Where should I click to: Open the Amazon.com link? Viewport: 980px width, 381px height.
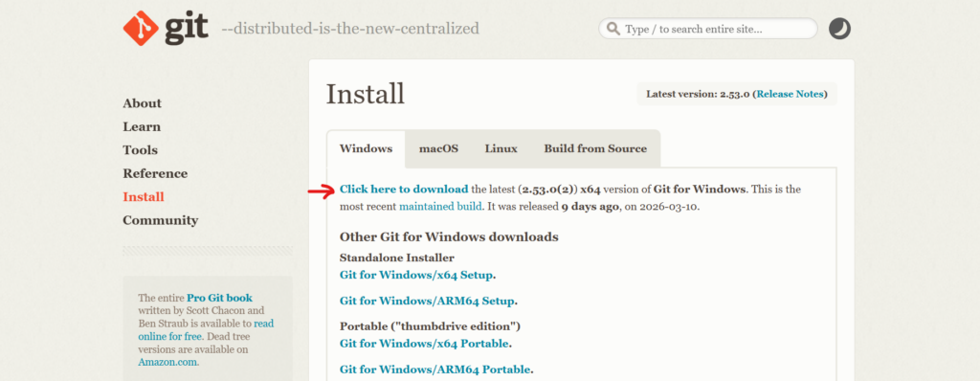click(168, 362)
